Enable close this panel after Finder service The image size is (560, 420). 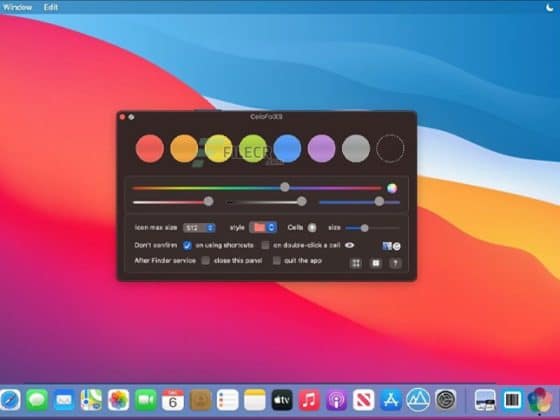205,260
